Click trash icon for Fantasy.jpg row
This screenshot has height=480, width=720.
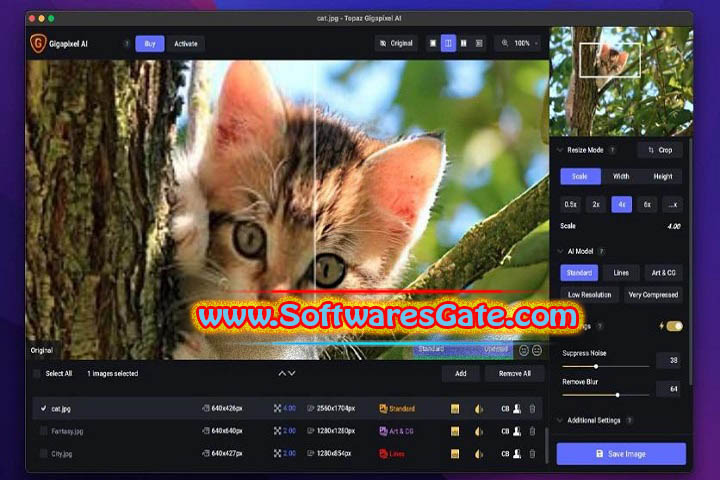point(532,431)
